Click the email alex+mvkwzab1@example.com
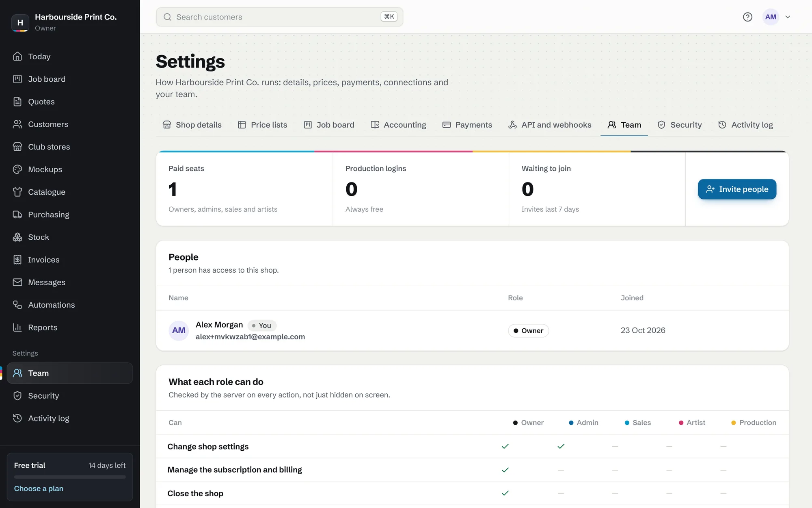 click(250, 336)
